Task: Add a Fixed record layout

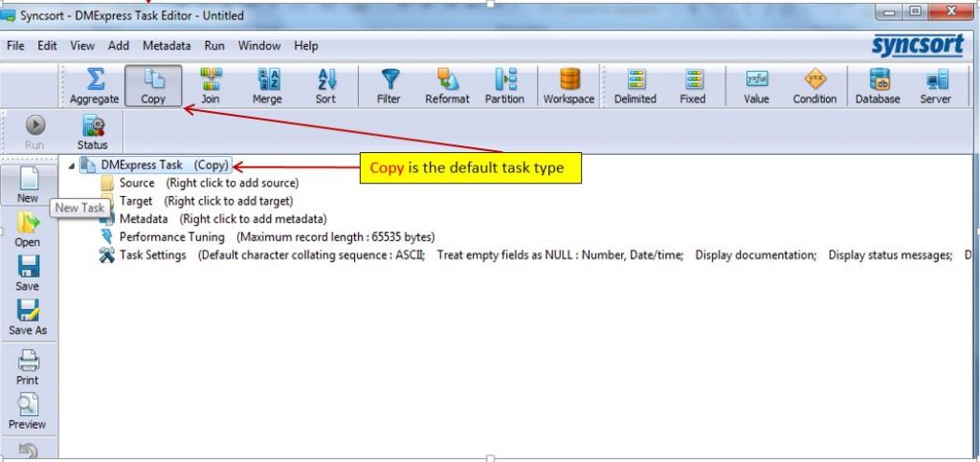Action: click(x=693, y=86)
